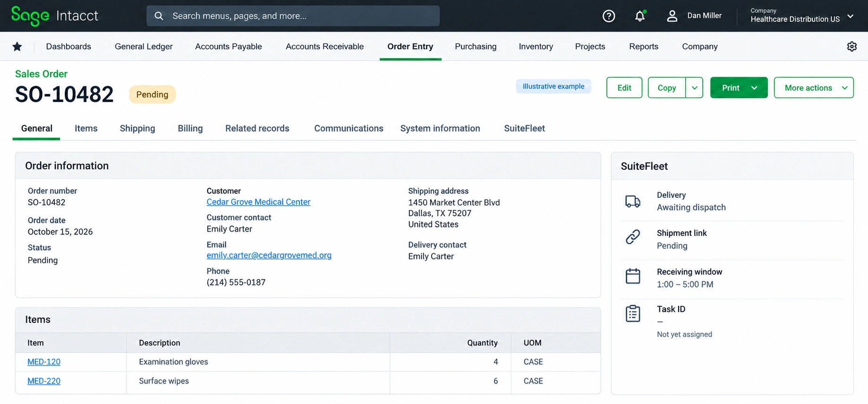Click the Receiving window calendar icon
This screenshot has width=868, height=404.
point(633,276)
